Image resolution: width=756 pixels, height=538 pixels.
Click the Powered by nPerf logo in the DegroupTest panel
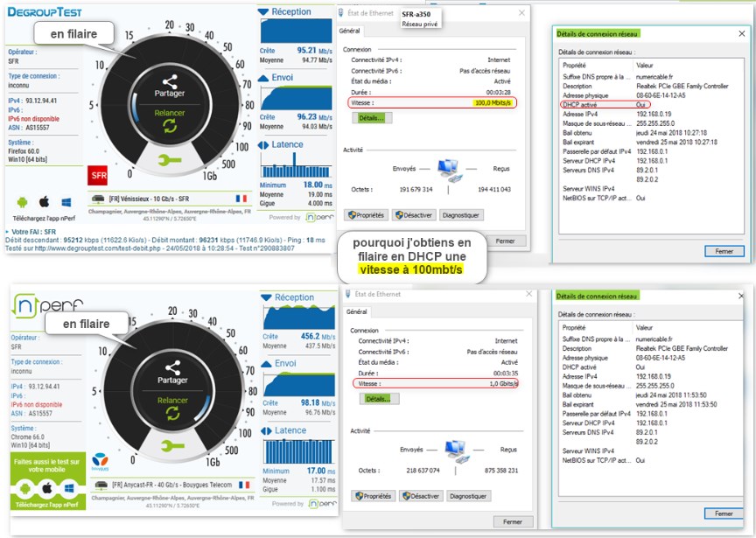[x=319, y=218]
